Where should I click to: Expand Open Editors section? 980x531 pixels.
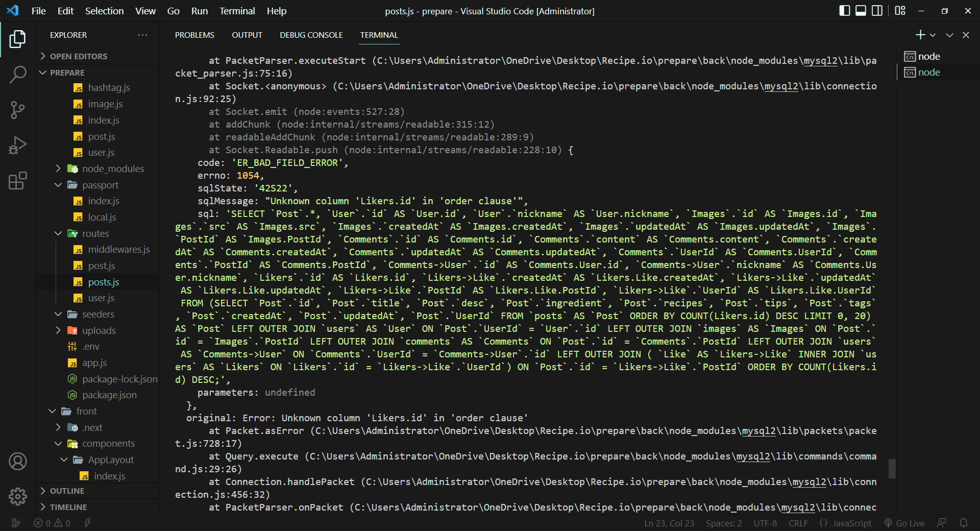click(79, 56)
